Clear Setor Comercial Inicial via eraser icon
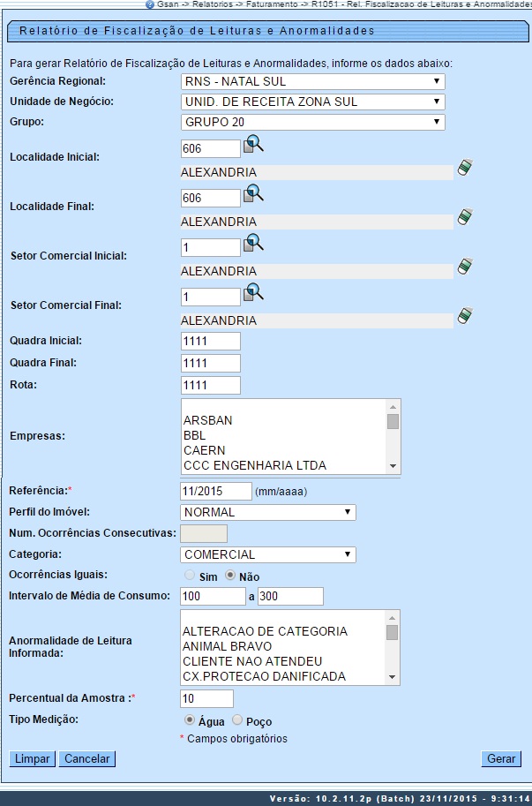Screen dimensions: 532x806 click(x=465, y=267)
